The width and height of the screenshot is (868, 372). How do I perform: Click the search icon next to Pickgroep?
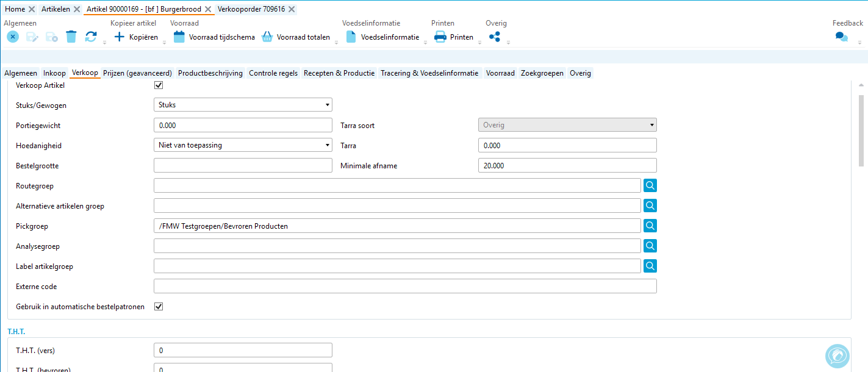pyautogui.click(x=650, y=226)
